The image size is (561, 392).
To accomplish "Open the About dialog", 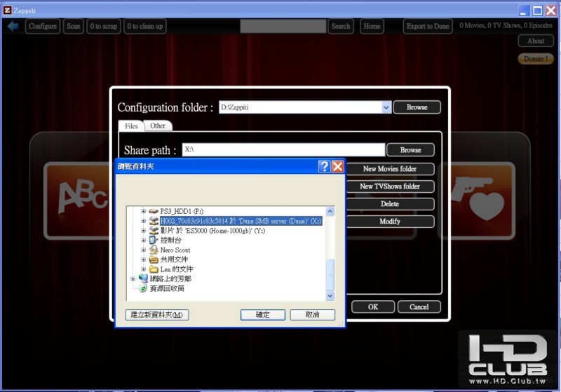I will pos(536,41).
